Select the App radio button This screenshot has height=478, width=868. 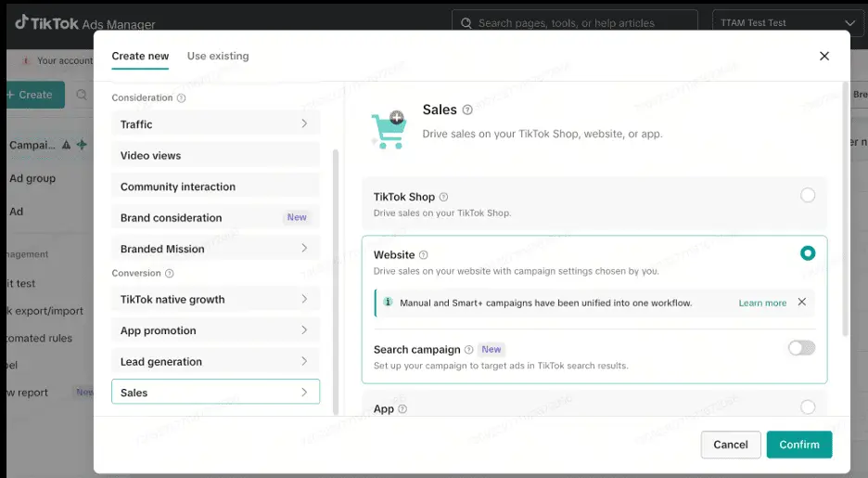pos(808,407)
